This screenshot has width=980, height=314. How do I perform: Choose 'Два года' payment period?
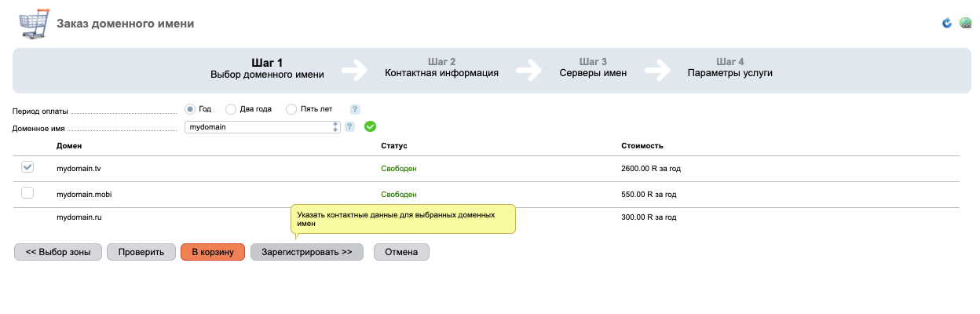(x=231, y=109)
